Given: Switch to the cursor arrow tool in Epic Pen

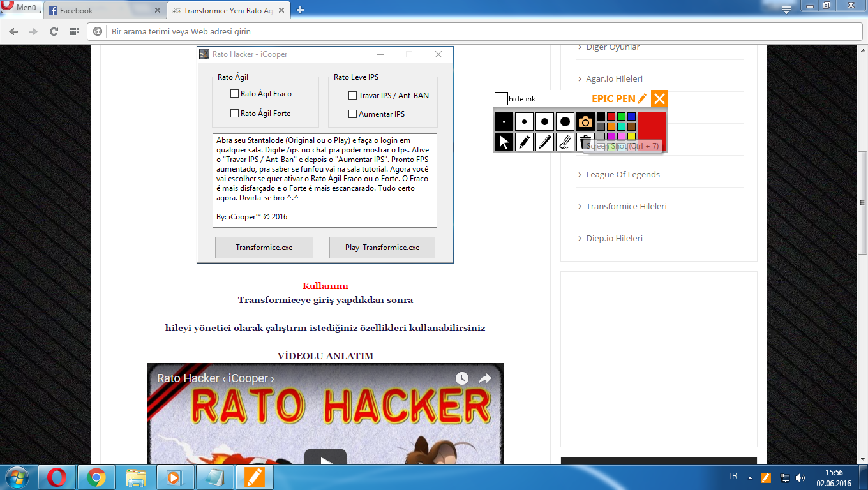Looking at the screenshot, I should [x=504, y=142].
